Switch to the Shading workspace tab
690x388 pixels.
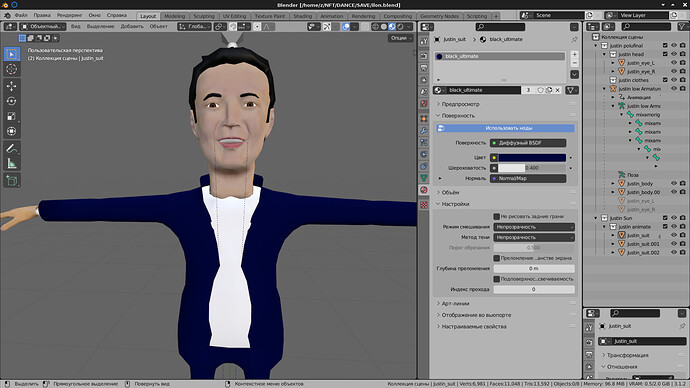coord(303,16)
